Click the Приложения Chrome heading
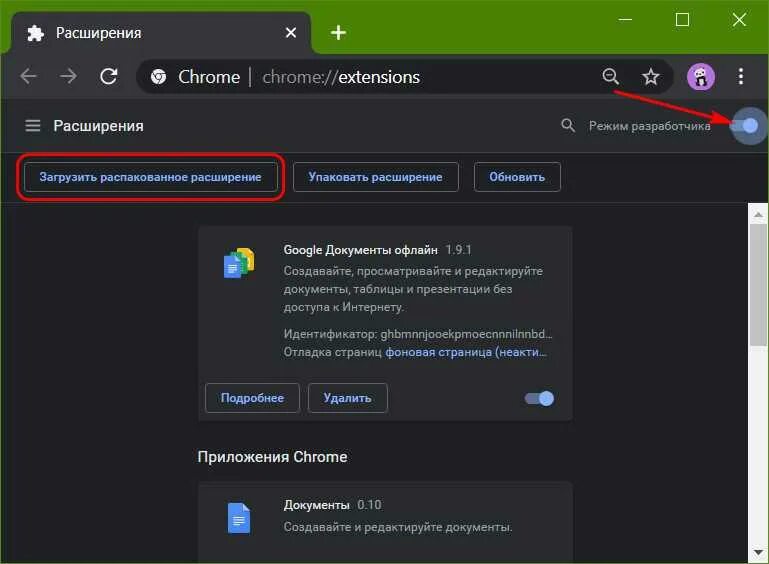Viewport: 769px width, 564px height. 272,457
